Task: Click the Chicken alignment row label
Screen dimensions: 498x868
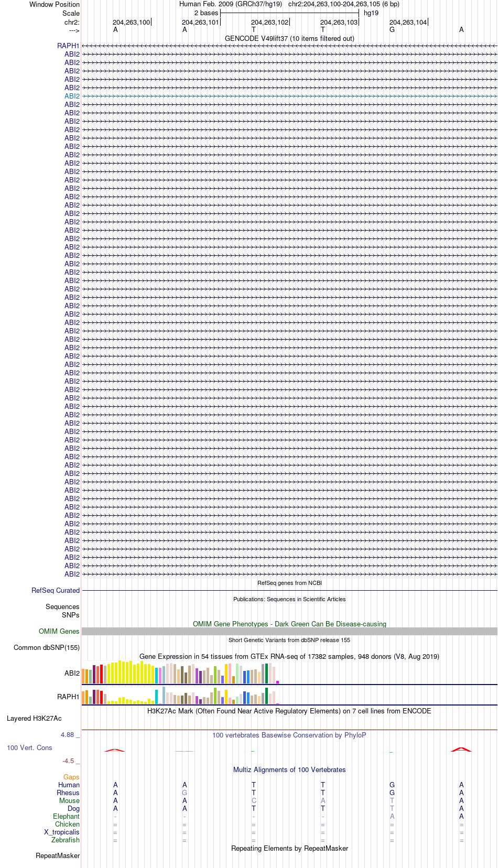Action: pos(67,824)
